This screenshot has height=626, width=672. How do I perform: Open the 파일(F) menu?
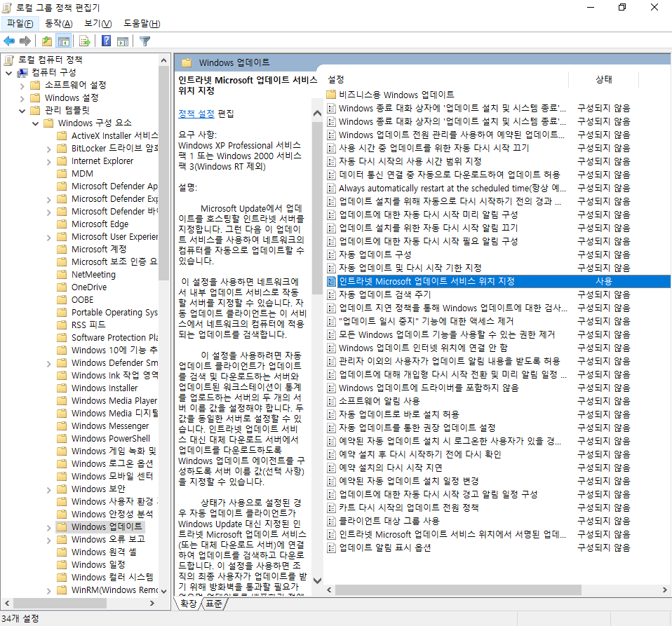click(20, 24)
